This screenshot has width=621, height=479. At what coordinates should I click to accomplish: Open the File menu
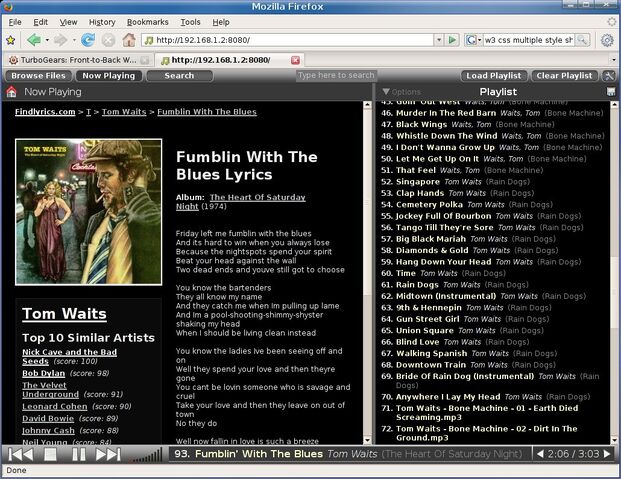[x=15, y=22]
